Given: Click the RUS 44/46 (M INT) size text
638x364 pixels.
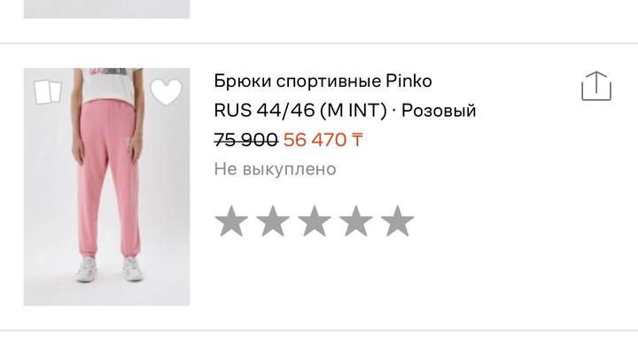Looking at the screenshot, I should pos(300,110).
